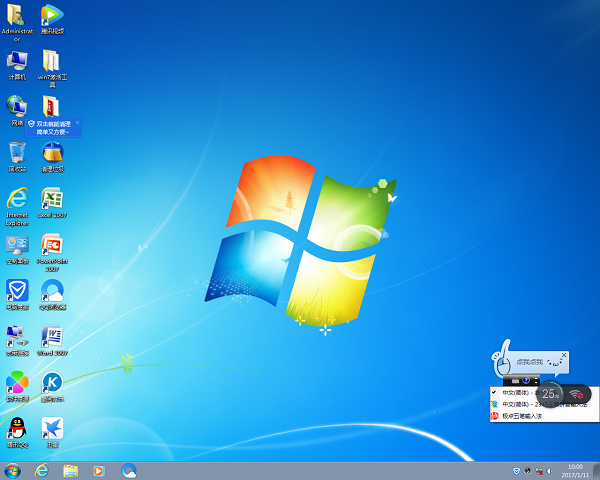The width and height of the screenshot is (600, 480).
Task: Open the win7 activation tool folder
Action: [52, 61]
